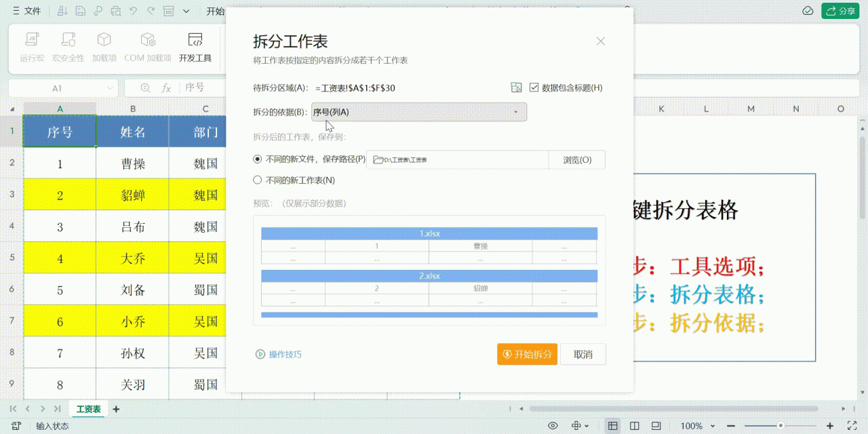Add a new sheet with plus icon

coord(116,409)
